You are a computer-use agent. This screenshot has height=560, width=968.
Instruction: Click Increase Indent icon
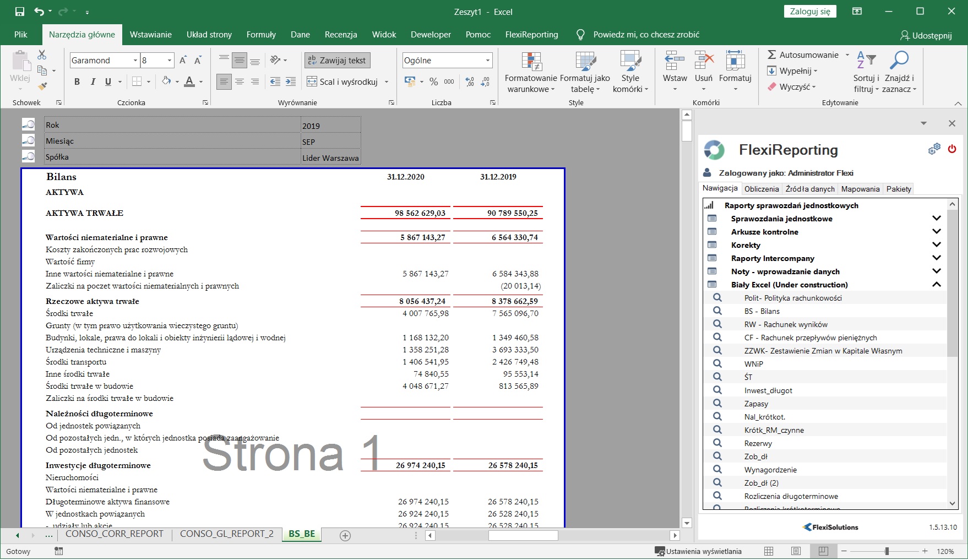(291, 82)
